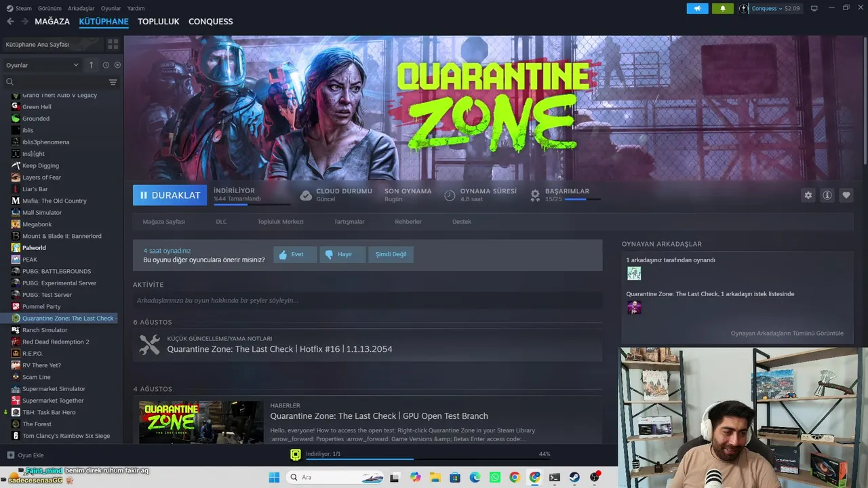Click the library search field
This screenshot has height=488, width=868.
tap(56, 82)
